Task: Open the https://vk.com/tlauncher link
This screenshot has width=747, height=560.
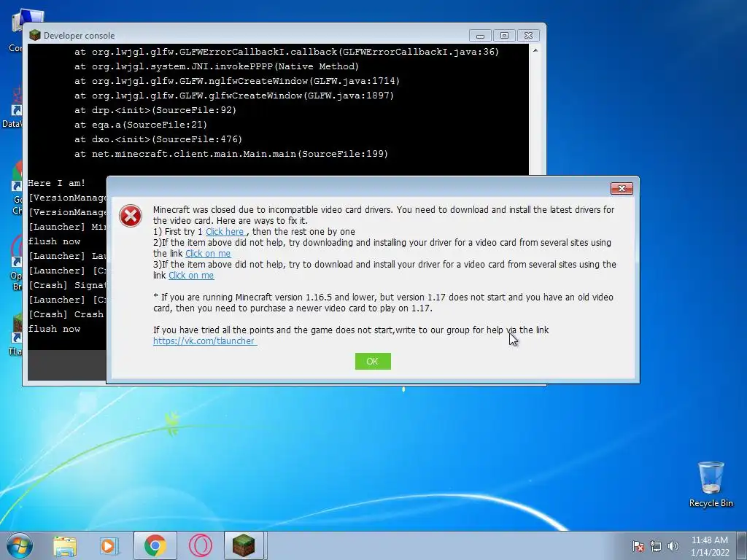Action: point(205,341)
